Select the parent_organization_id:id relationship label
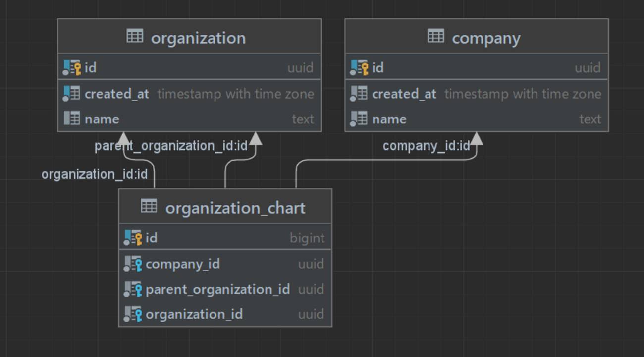The width and height of the screenshot is (644, 357). pyautogui.click(x=171, y=146)
